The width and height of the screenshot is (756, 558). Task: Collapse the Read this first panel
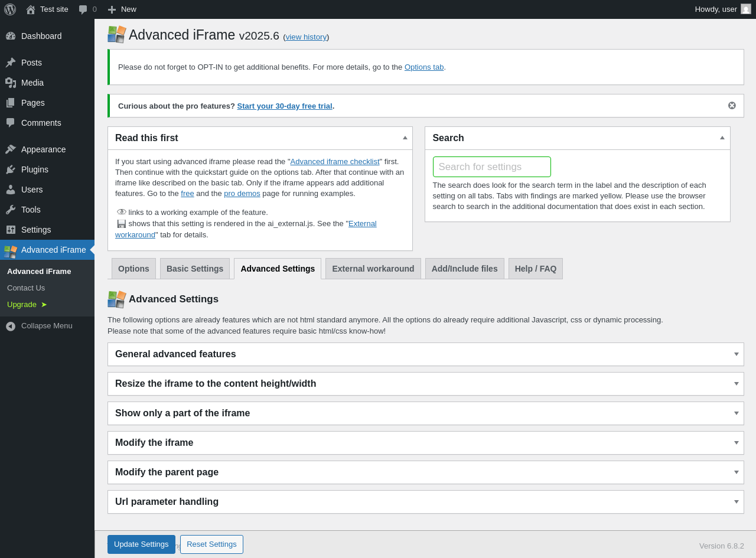point(405,138)
